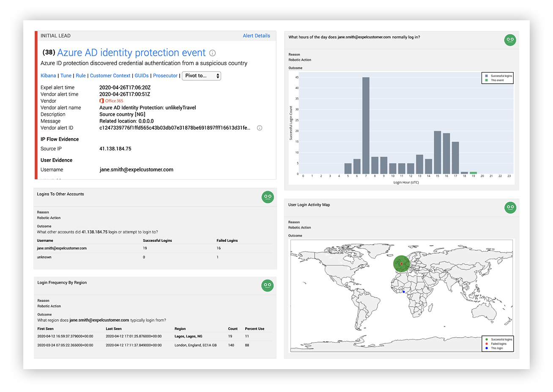Click the Azure AD Identity Protection: unlikelyTravel value
The image size is (553, 392).
click(x=148, y=108)
